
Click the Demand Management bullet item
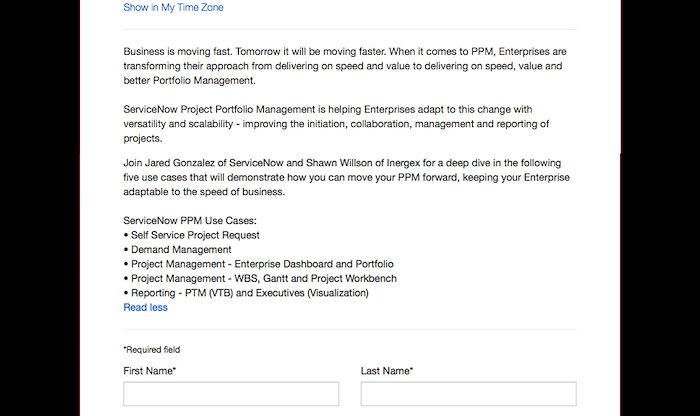[178, 250]
